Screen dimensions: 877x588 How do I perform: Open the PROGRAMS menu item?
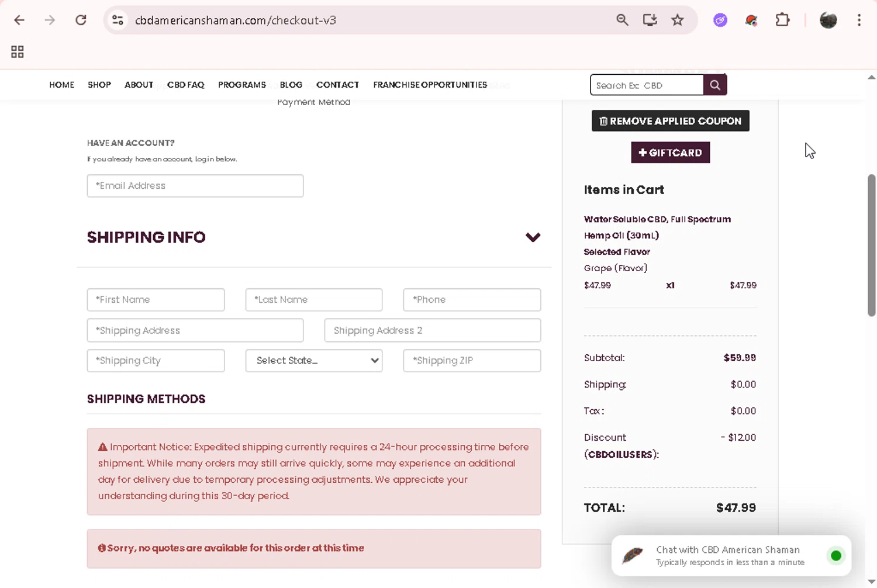point(242,85)
